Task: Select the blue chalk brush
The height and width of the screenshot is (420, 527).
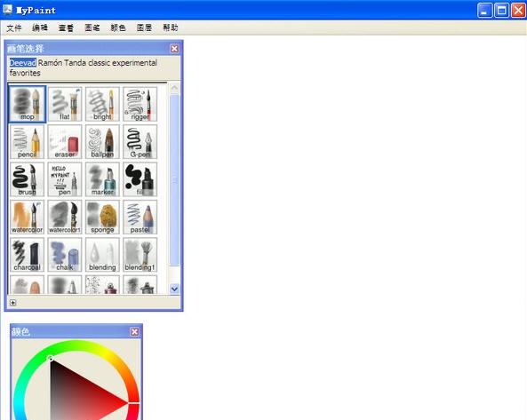Action: [x=65, y=255]
